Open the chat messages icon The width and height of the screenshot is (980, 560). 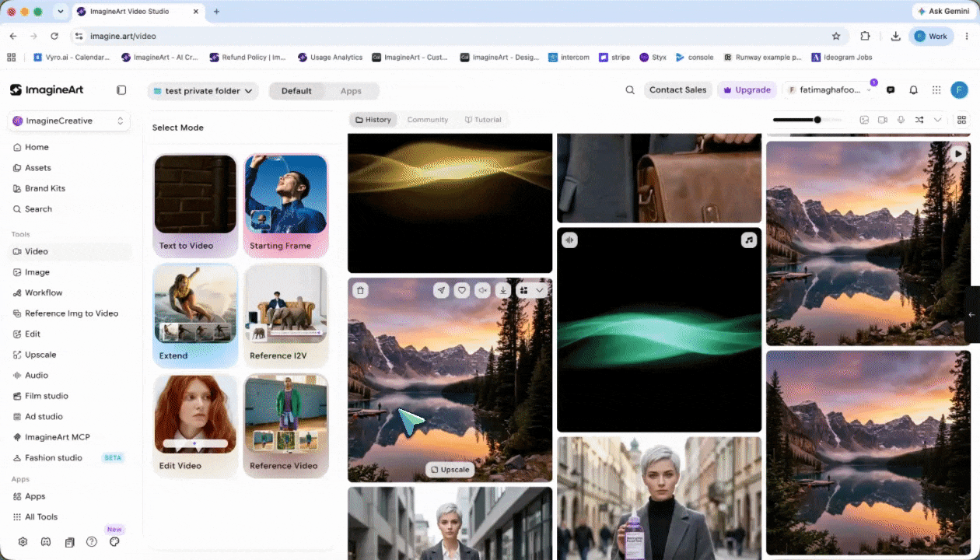891,90
